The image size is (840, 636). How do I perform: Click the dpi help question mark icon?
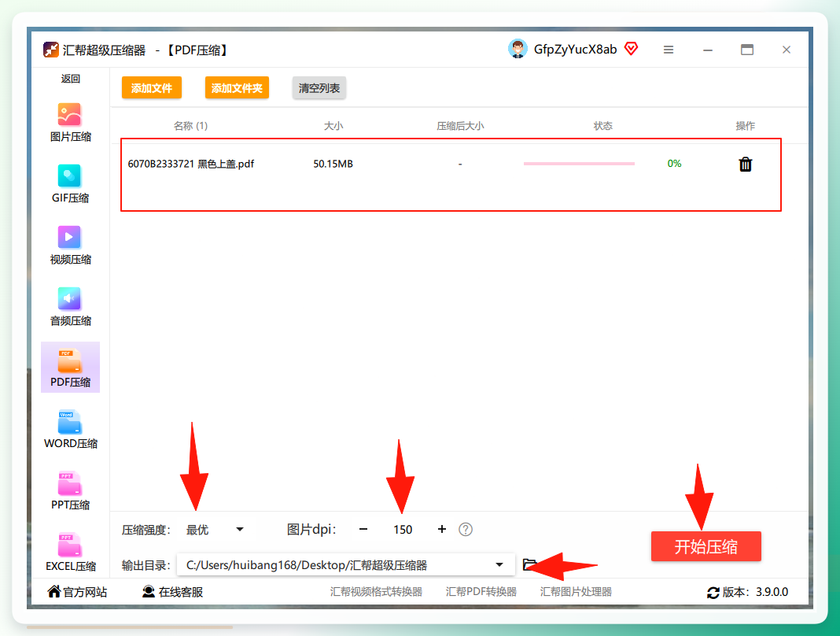point(466,530)
